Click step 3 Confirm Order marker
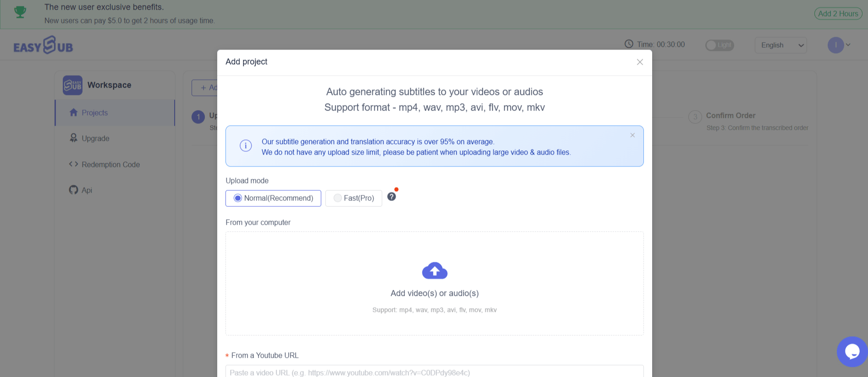The image size is (868, 377). point(695,116)
